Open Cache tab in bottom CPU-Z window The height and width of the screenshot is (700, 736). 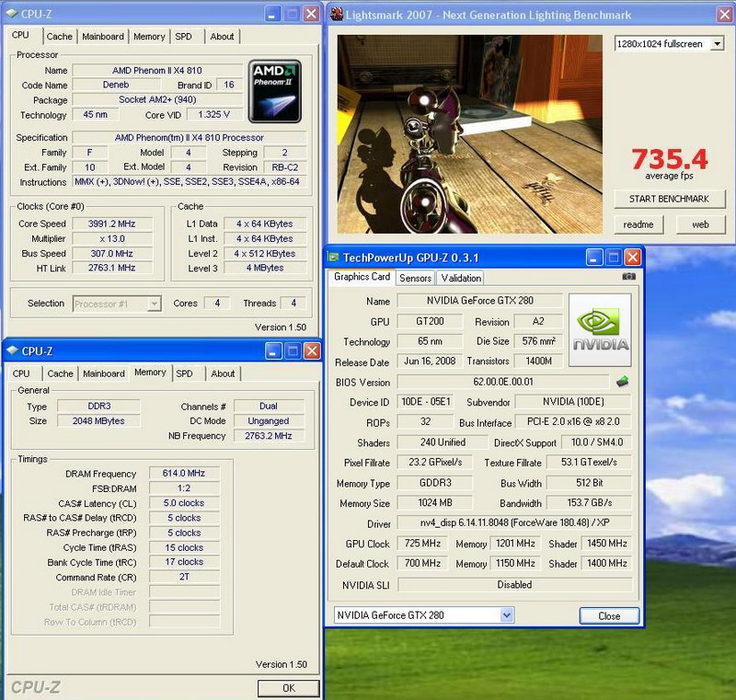click(60, 374)
